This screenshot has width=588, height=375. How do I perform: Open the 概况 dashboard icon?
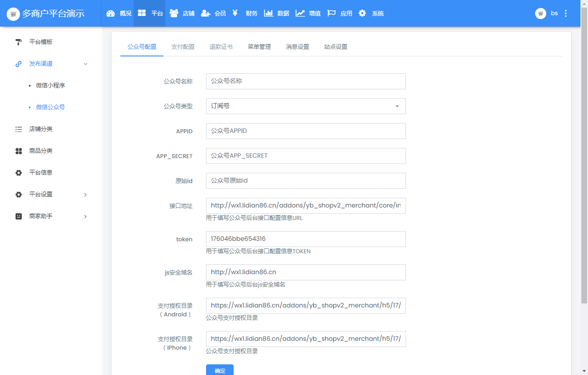(111, 13)
